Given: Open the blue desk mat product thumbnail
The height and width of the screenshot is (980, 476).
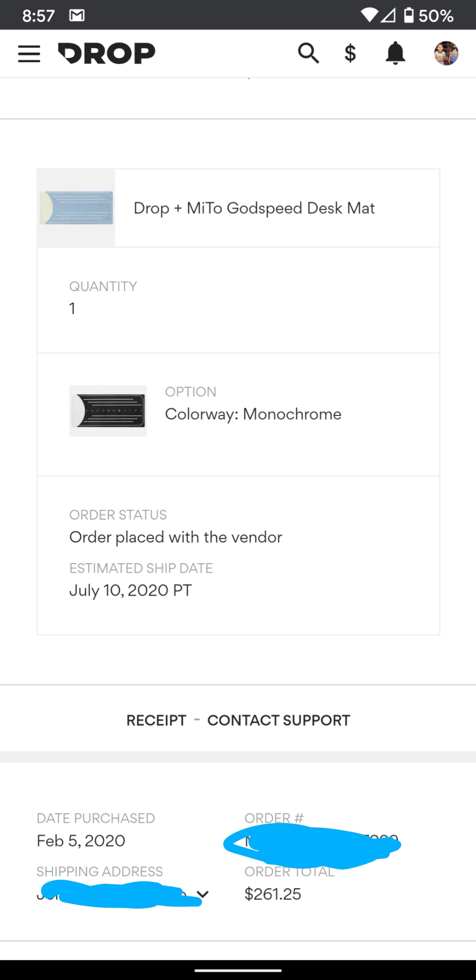Looking at the screenshot, I should 77,208.
